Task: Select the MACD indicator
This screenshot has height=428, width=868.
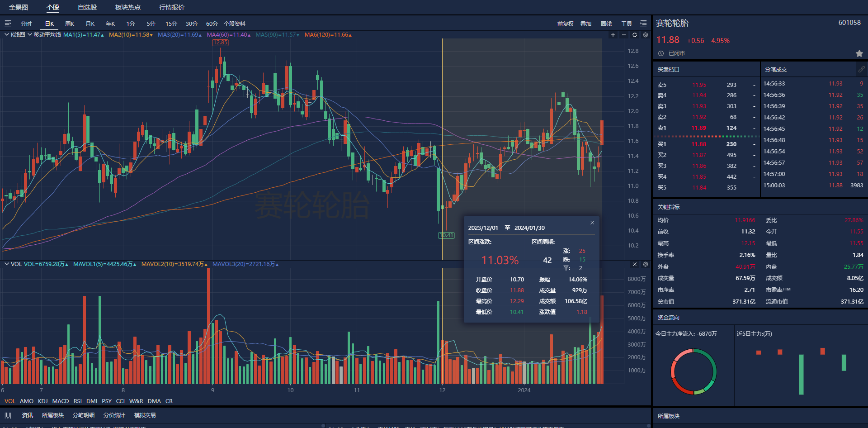Action: [61, 401]
